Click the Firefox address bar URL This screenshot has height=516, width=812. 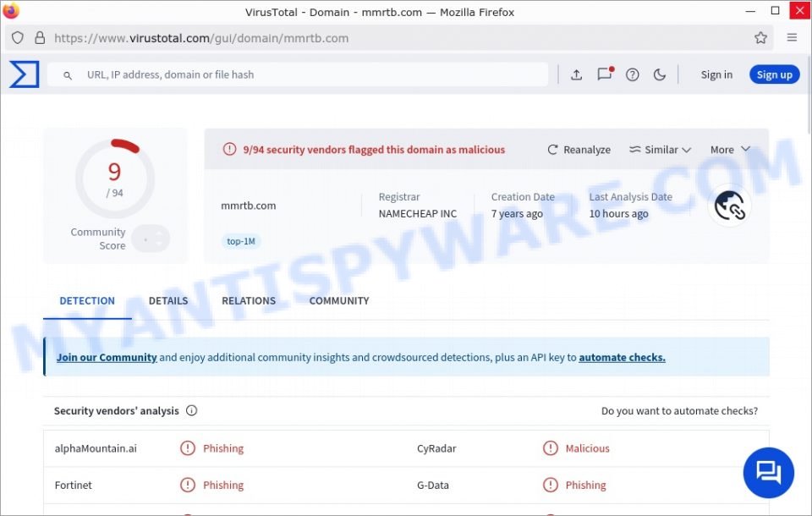(x=201, y=38)
